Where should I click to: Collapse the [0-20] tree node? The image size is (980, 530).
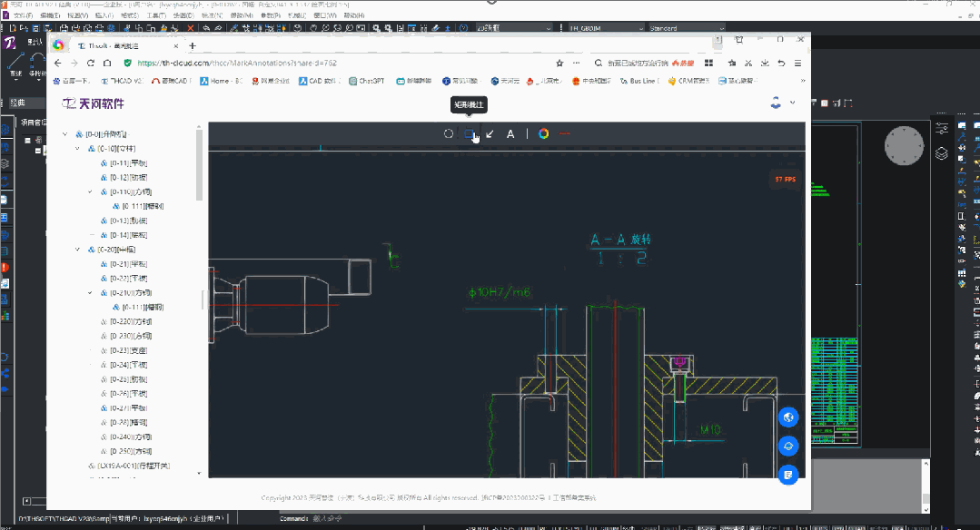78,250
